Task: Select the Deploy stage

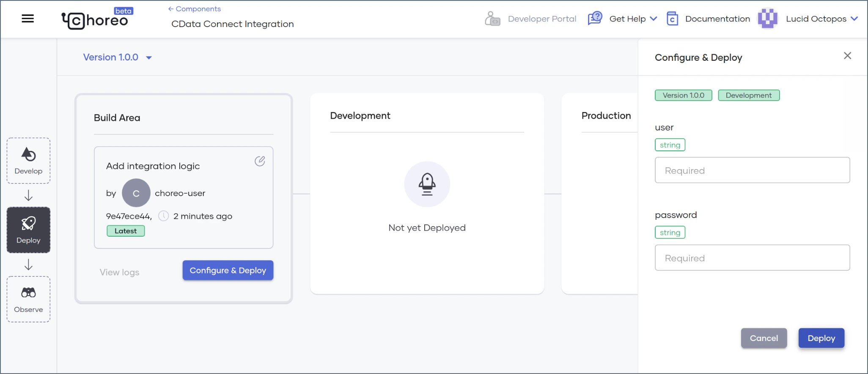Action: point(28,230)
